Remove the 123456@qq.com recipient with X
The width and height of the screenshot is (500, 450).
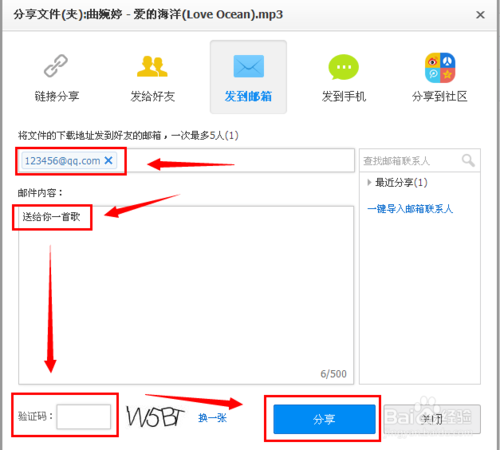tap(108, 161)
